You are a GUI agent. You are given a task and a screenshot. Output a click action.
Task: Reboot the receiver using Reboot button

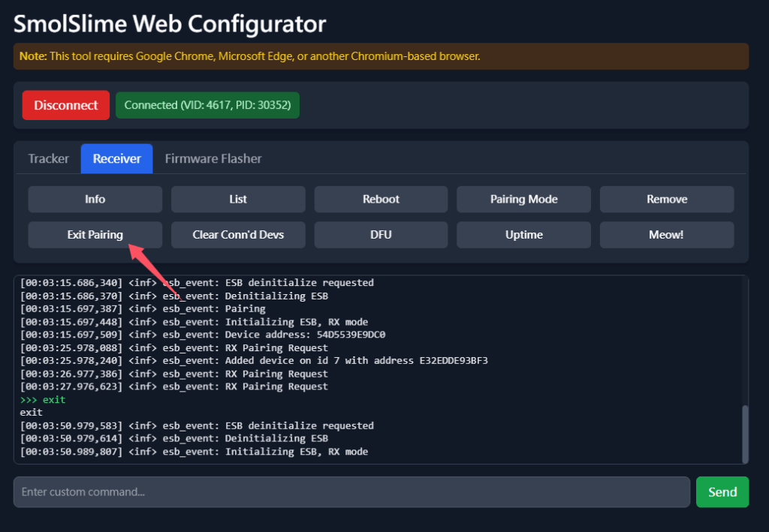(381, 199)
